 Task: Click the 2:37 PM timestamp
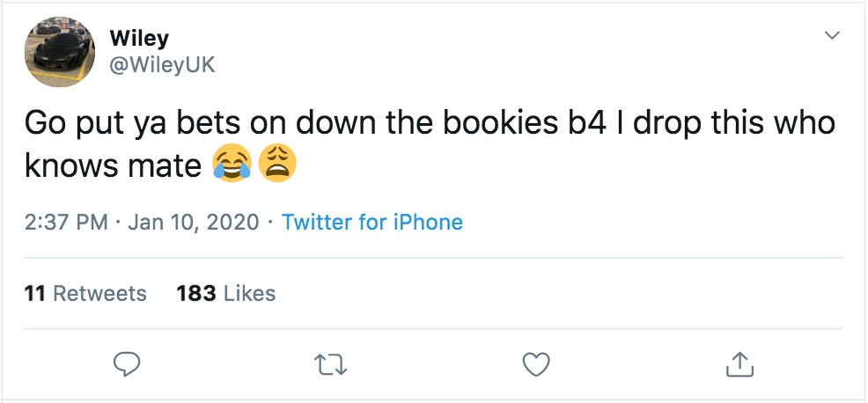68,222
